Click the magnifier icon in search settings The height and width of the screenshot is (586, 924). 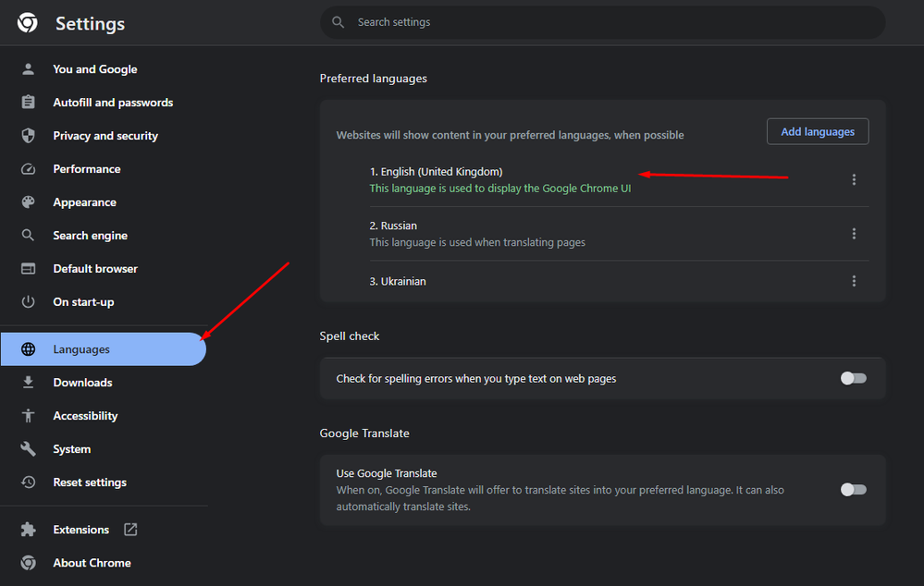(x=338, y=22)
